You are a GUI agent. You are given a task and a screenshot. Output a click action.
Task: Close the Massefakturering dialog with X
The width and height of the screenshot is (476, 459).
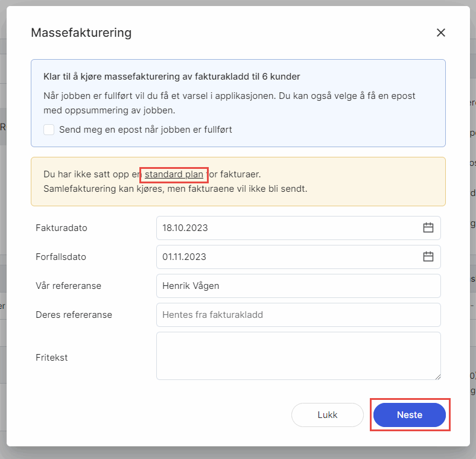point(441,33)
